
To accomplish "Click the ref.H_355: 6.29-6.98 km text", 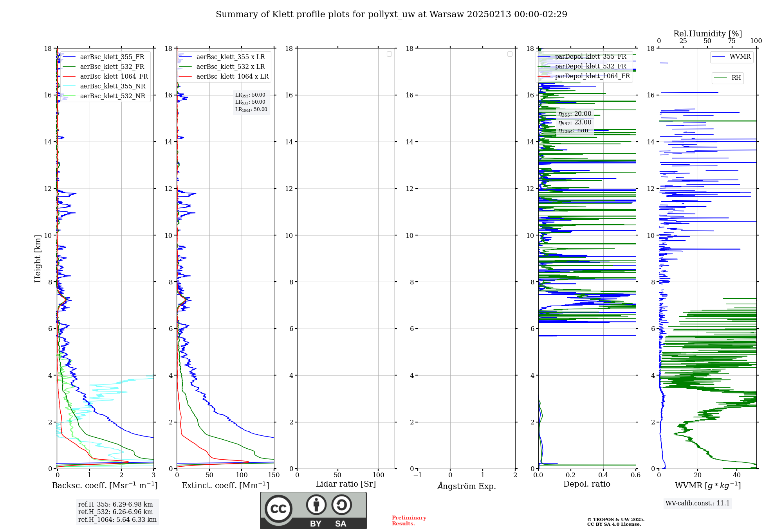I will coord(115,505).
